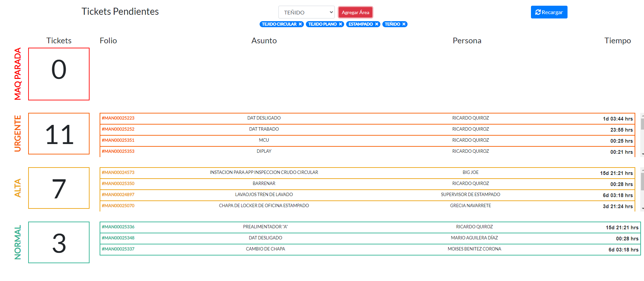Remove the TEÑIDO filter tag
This screenshot has height=281, width=644.
(404, 24)
